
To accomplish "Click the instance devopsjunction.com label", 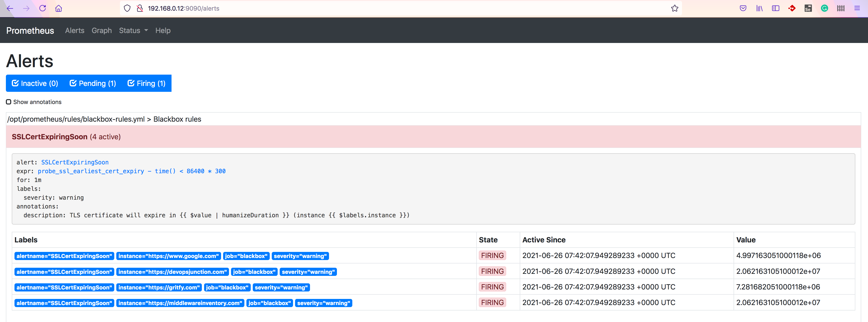I will click(x=172, y=272).
